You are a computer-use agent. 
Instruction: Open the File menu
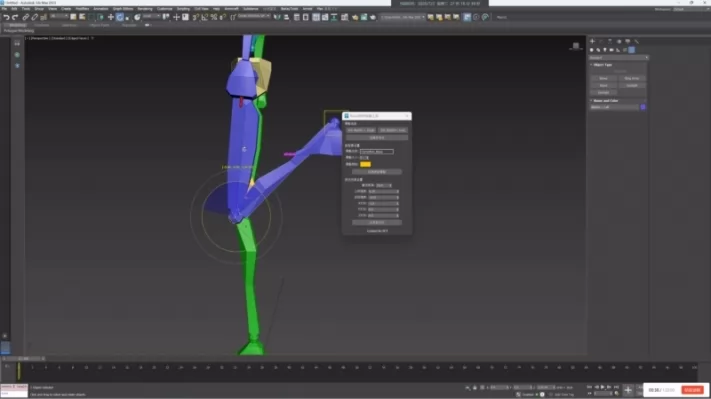coord(4,9)
